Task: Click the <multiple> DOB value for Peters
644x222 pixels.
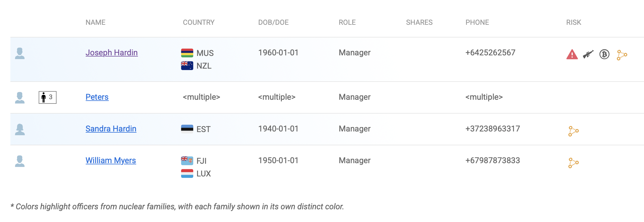Action: coord(277,97)
